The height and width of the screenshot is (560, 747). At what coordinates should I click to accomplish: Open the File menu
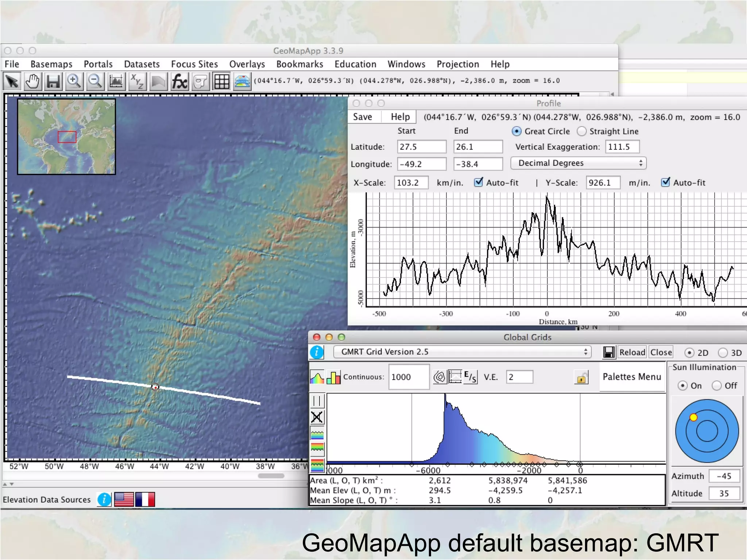point(12,64)
